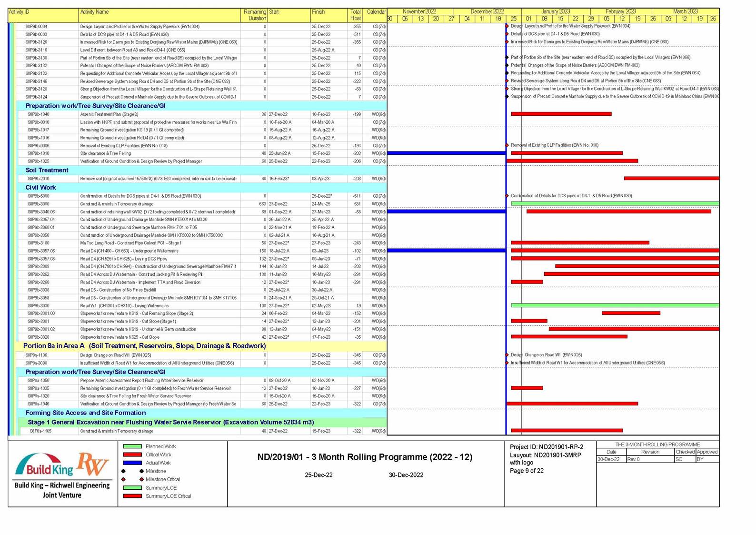Click the black Milestone diamond in the legend

click(141, 471)
